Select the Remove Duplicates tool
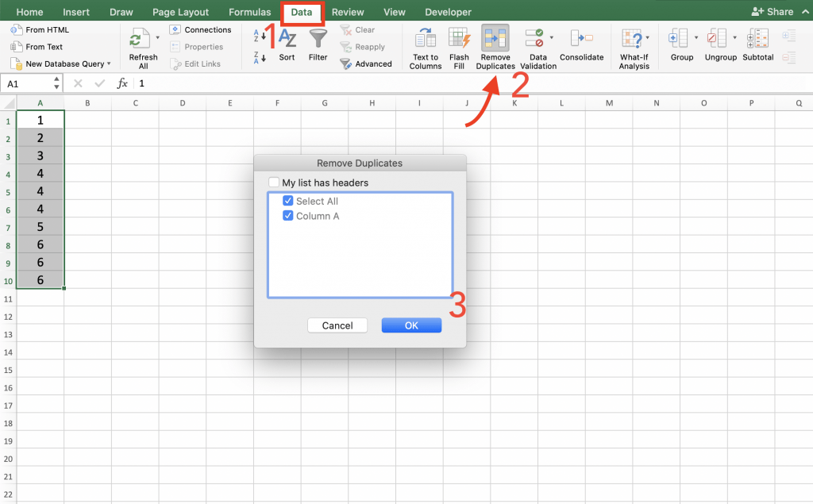Viewport: 813px width, 504px height. (495, 46)
